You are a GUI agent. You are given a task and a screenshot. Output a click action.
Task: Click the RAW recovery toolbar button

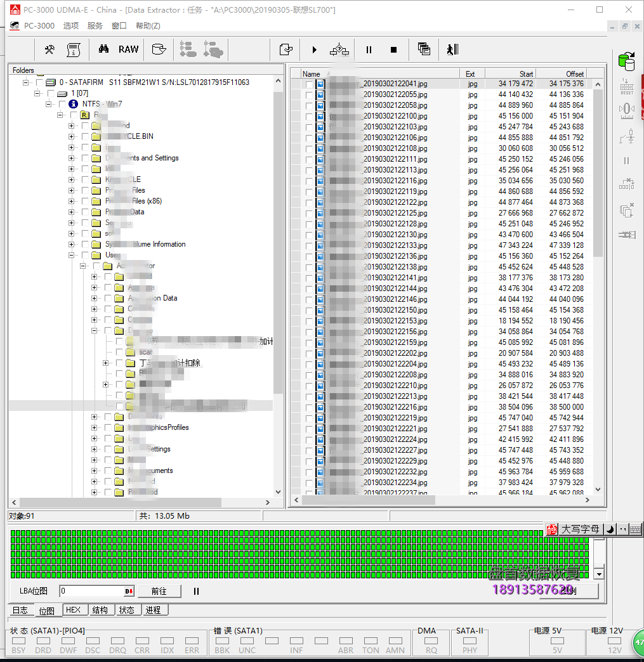(x=128, y=49)
